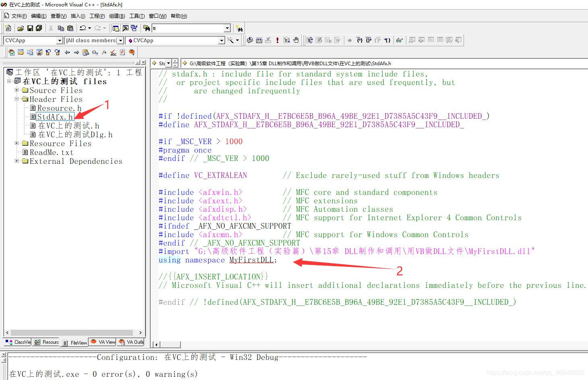This screenshot has width=588, height=380.
Task: Click the Step Over braces icon
Action: (369, 40)
